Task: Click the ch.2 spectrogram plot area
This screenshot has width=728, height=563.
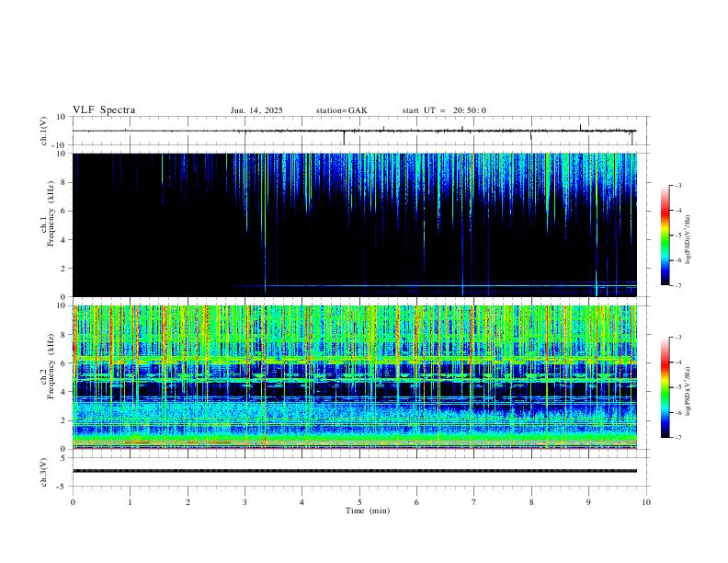Action: (355, 377)
